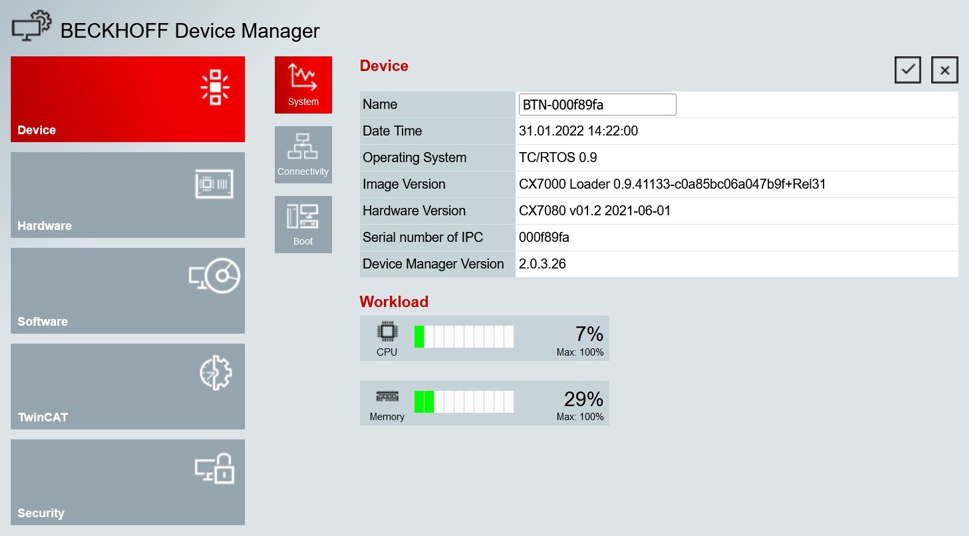Click the Serial number of IPC label
This screenshot has width=969, height=536.
[x=423, y=237]
